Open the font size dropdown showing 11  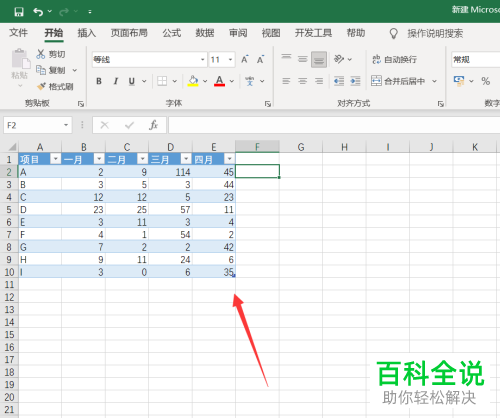tap(230, 60)
